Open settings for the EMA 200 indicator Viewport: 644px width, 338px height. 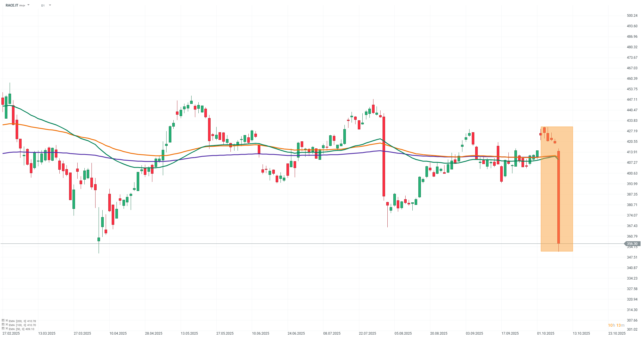click(x=3, y=321)
